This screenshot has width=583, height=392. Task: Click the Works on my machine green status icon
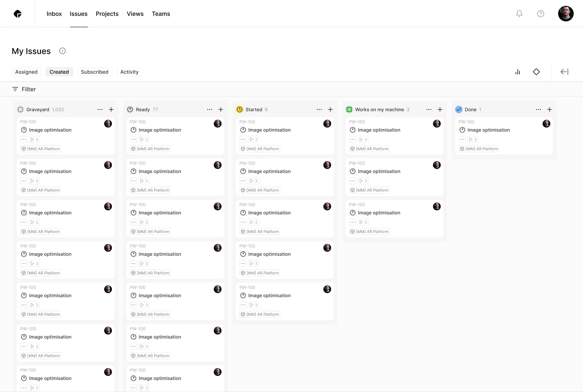point(349,109)
